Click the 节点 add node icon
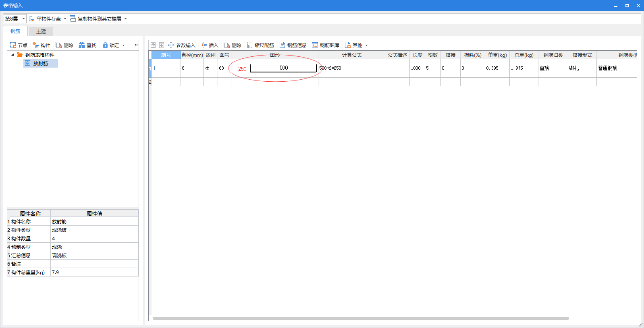Image resolution: width=644 pixels, height=328 pixels. [x=13, y=45]
